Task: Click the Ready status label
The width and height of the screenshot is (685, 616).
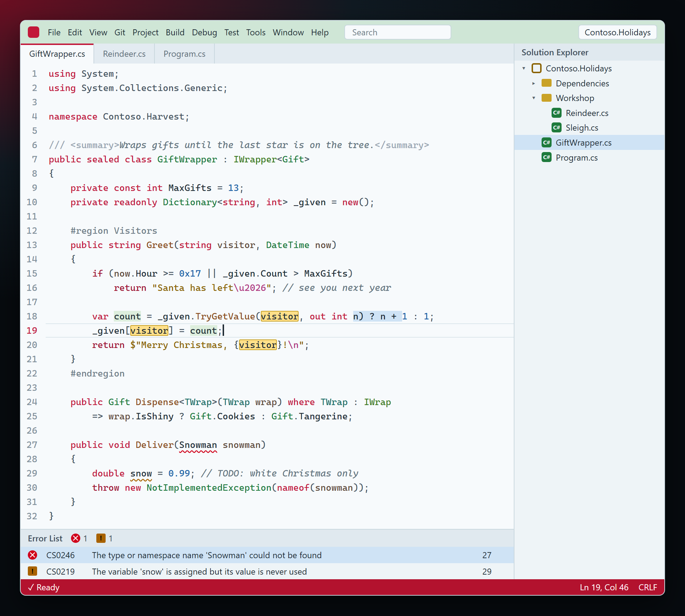Action: click(44, 587)
